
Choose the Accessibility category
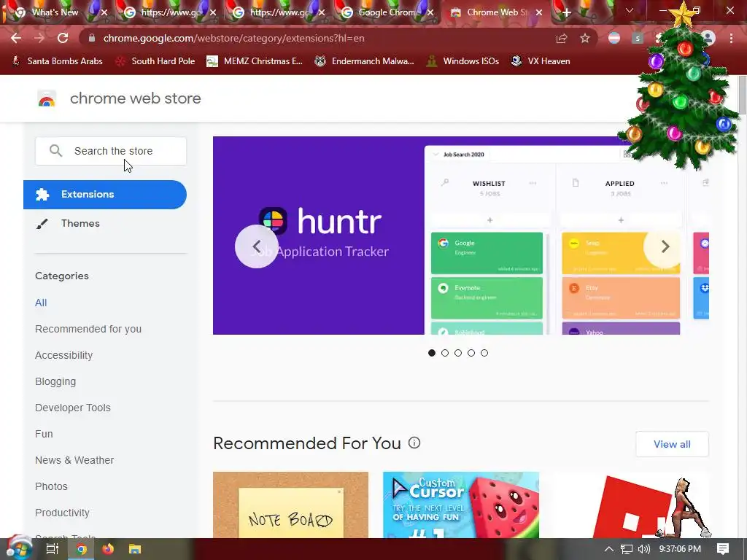64,355
